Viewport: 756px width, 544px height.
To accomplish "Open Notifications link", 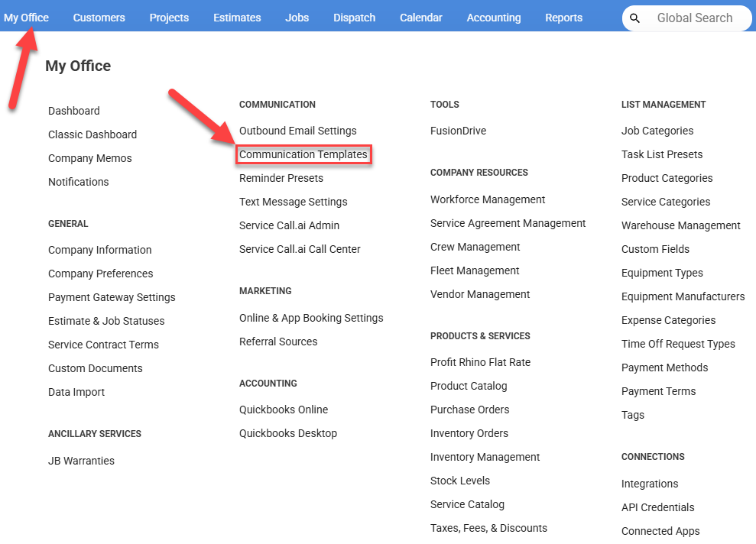I will click(79, 182).
